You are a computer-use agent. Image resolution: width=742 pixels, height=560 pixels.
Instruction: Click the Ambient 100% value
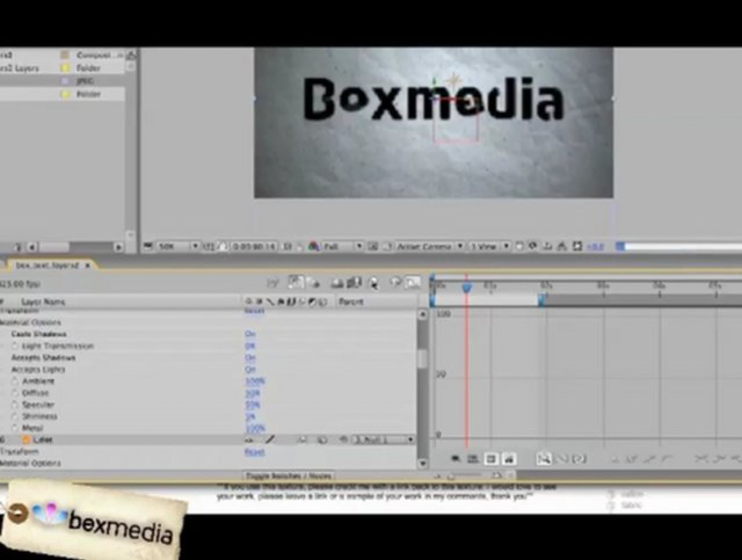click(255, 381)
